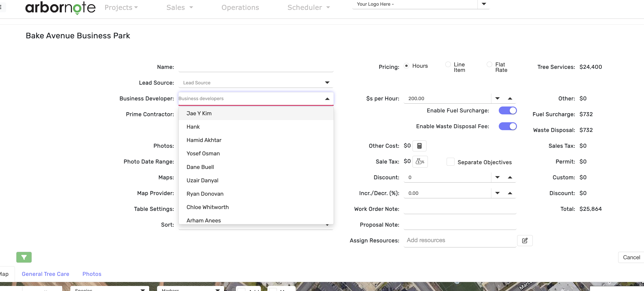644x291 pixels.
Task: Click the Total $25,864 value
Action: click(591, 209)
